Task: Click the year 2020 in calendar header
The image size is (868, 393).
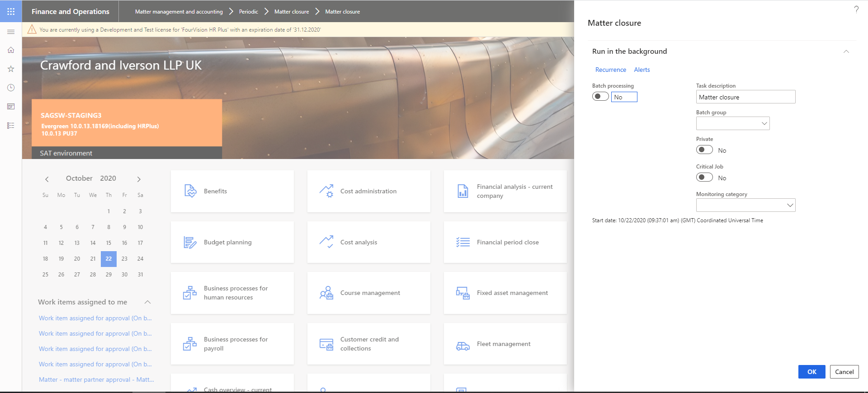Action: click(108, 178)
